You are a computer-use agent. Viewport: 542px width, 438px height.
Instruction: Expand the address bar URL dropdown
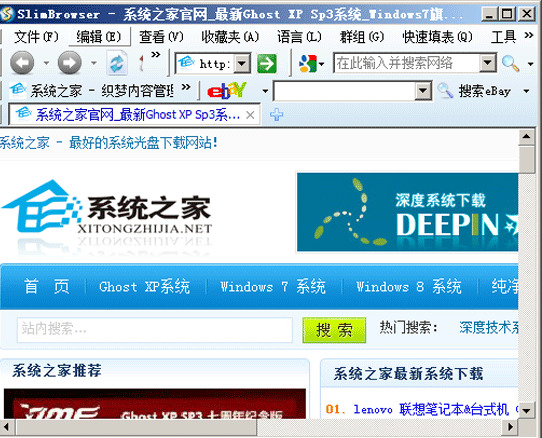(x=242, y=64)
